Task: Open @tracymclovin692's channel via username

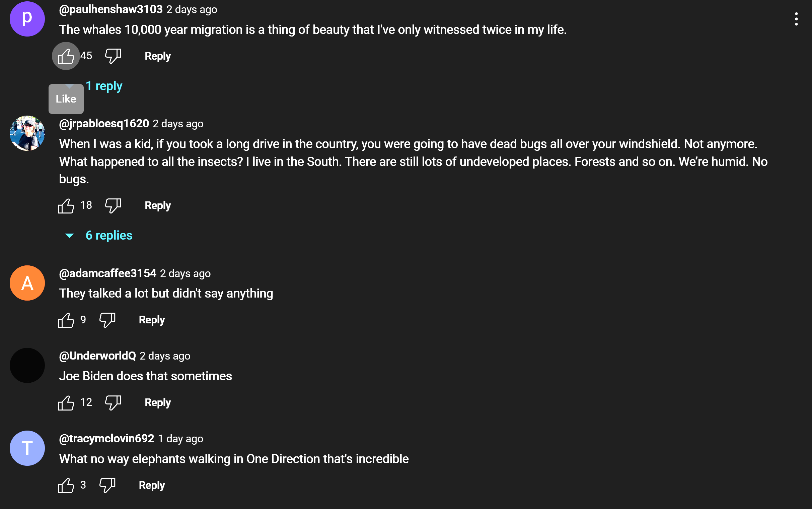Action: tap(106, 438)
